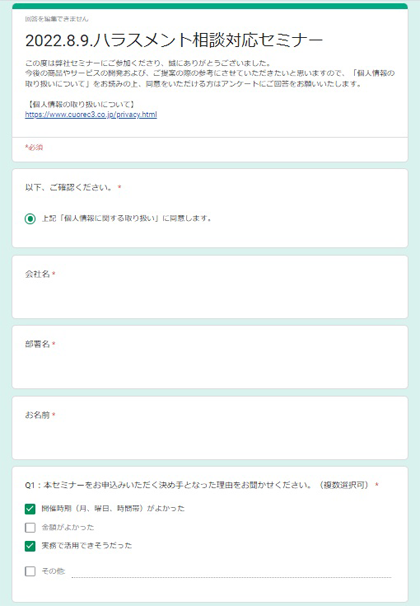Click the その他 option label text
The height and width of the screenshot is (606, 420).
53,571
